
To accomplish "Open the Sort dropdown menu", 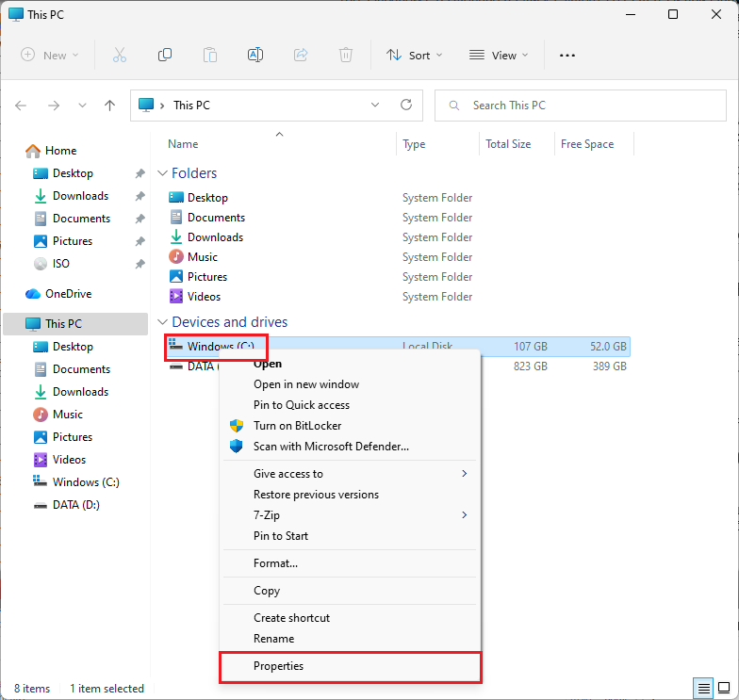I will pos(415,56).
